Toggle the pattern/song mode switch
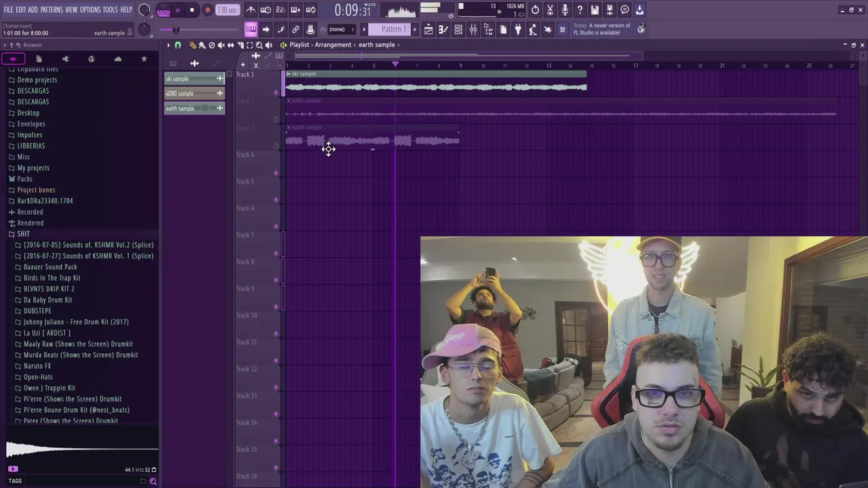The width and height of the screenshot is (868, 488). point(163,10)
